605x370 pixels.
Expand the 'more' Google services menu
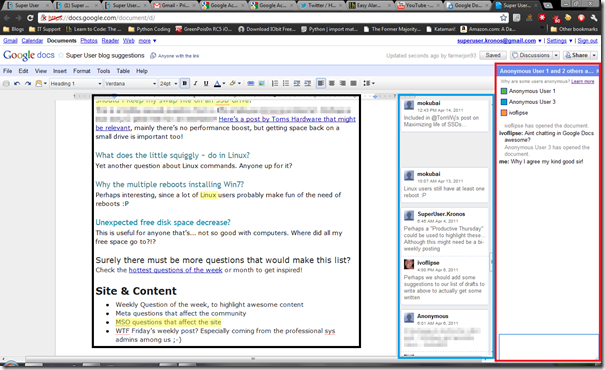[147, 41]
